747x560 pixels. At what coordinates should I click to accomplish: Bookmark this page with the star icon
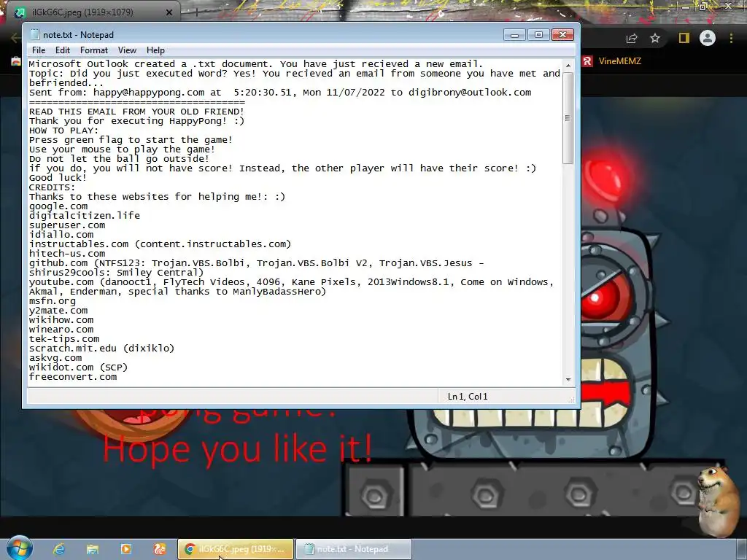[x=655, y=38]
